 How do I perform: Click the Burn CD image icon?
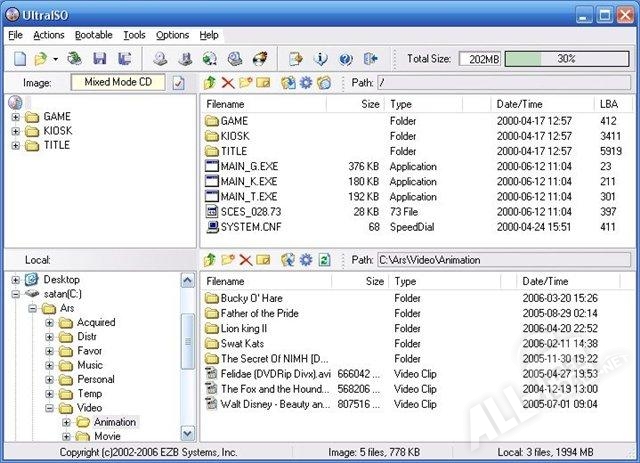260,59
